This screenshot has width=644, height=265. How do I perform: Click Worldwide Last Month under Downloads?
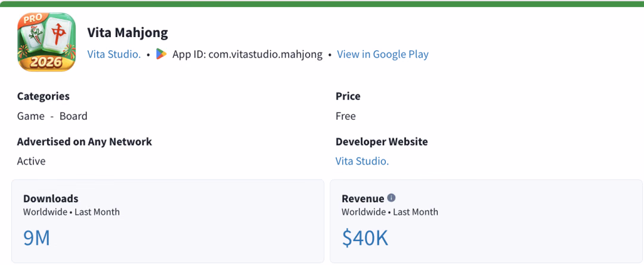(x=72, y=212)
